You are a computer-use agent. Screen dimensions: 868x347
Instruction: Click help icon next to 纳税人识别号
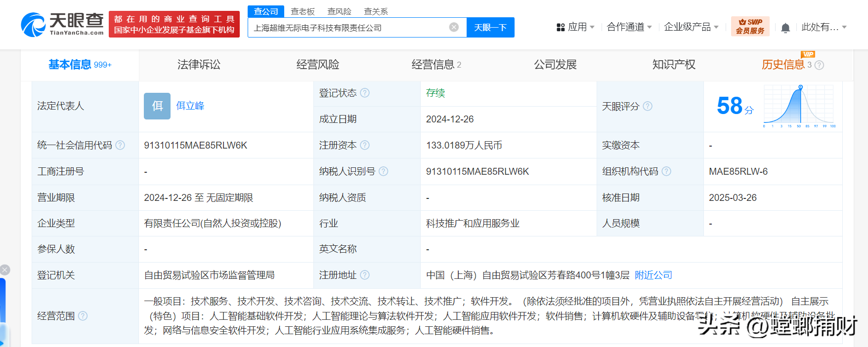[x=383, y=171]
